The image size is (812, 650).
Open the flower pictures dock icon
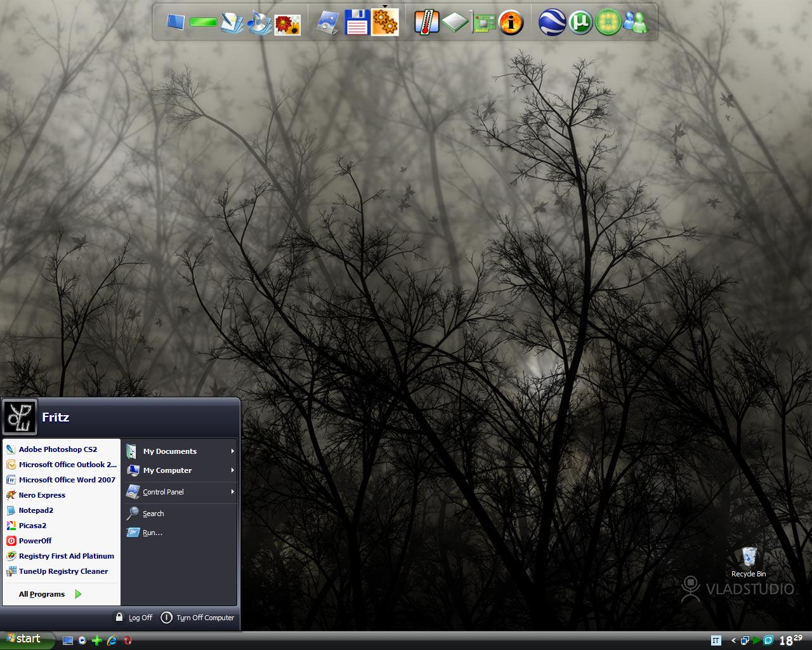[287, 24]
